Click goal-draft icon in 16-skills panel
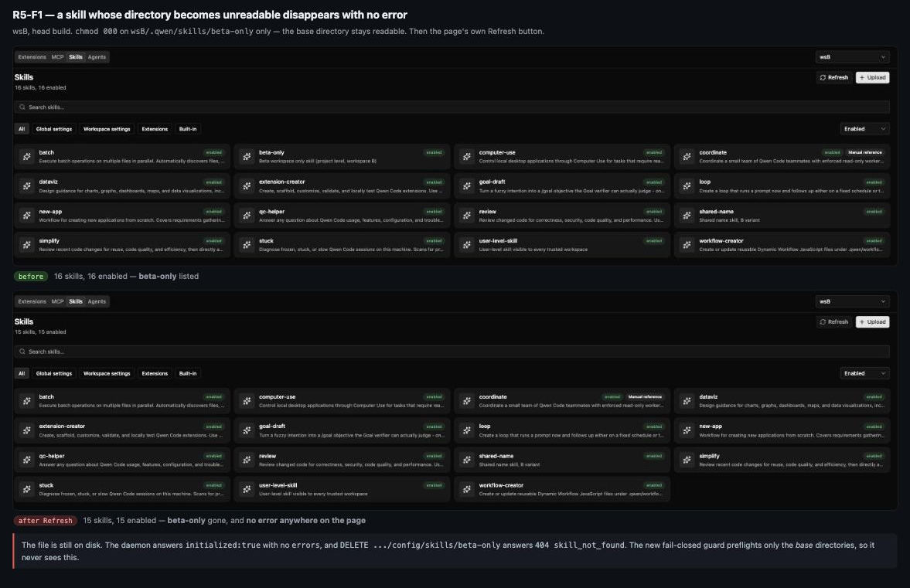 [x=467, y=185]
